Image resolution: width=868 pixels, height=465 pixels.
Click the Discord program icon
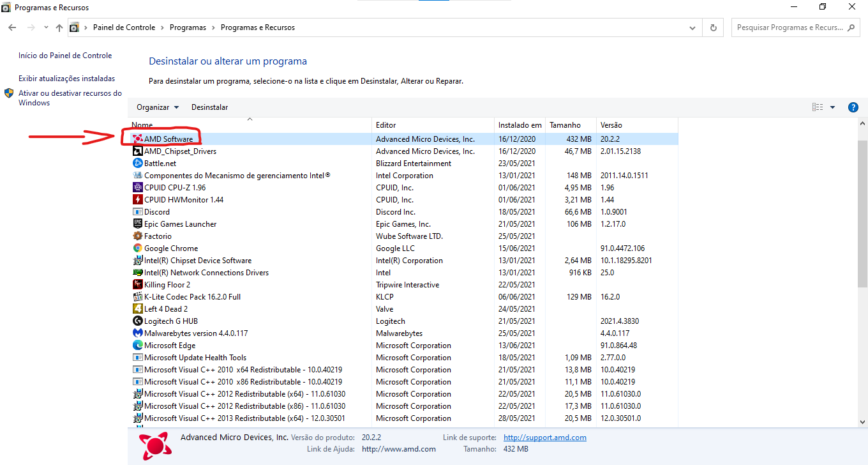click(137, 212)
